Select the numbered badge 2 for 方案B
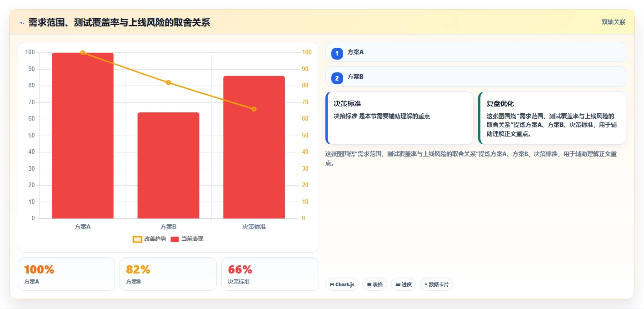The width and height of the screenshot is (644, 309). (337, 78)
